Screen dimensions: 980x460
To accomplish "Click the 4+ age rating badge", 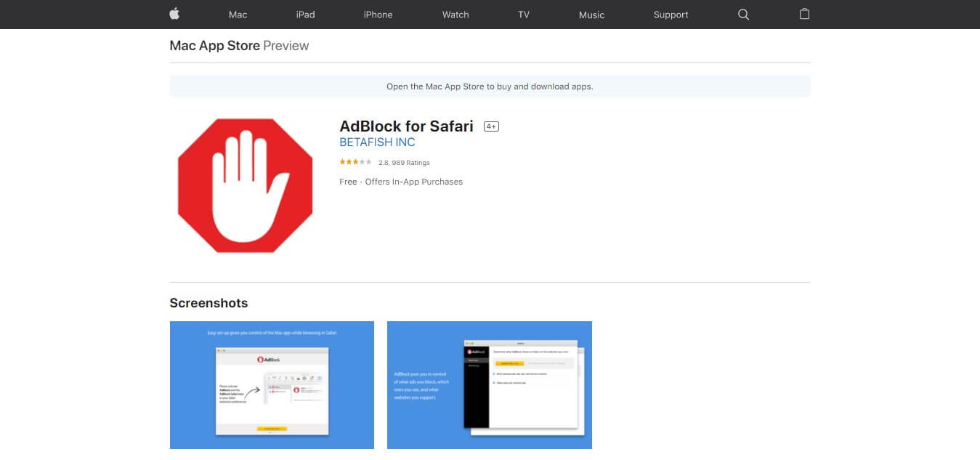I will coord(491,126).
